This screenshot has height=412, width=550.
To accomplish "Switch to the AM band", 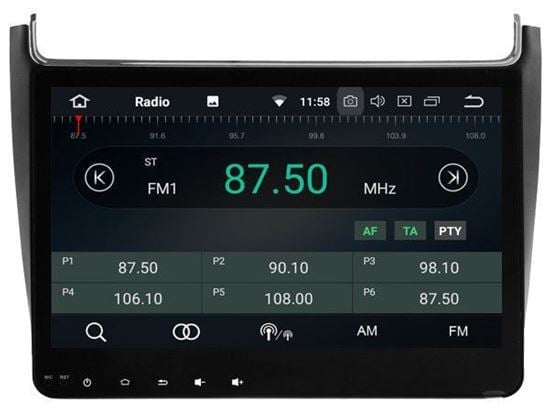I will (x=367, y=331).
